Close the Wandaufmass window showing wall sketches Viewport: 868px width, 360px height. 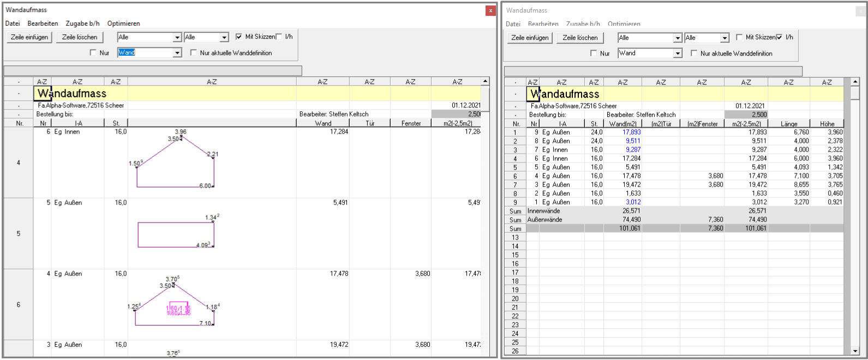click(490, 10)
